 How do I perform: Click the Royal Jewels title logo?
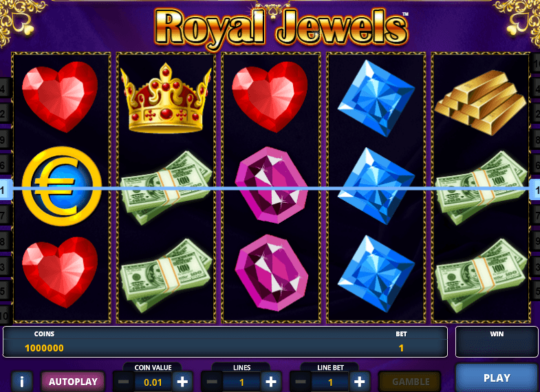pyautogui.click(x=281, y=29)
